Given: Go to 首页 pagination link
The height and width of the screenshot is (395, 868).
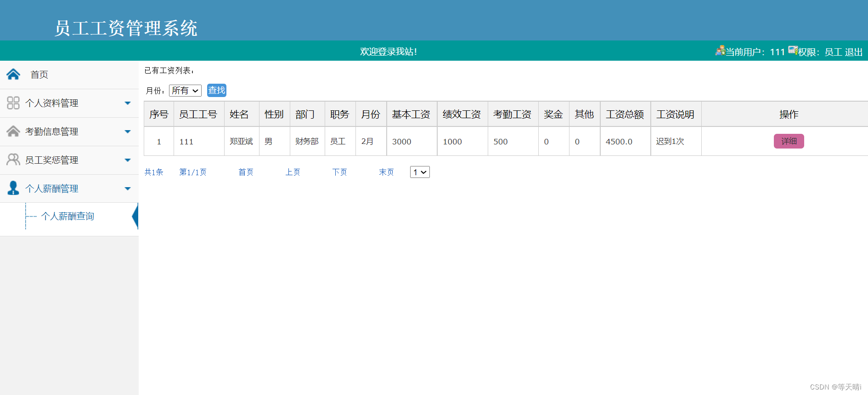Looking at the screenshot, I should coord(246,172).
